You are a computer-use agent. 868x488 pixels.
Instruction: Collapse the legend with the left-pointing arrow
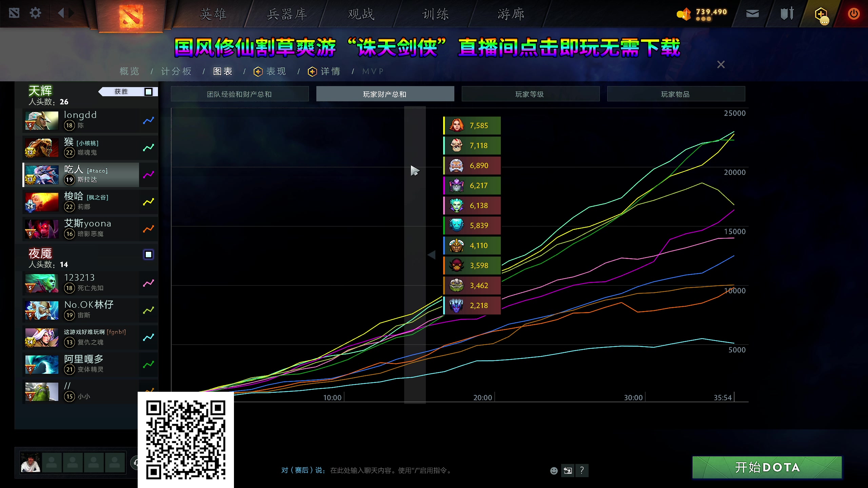pos(432,255)
